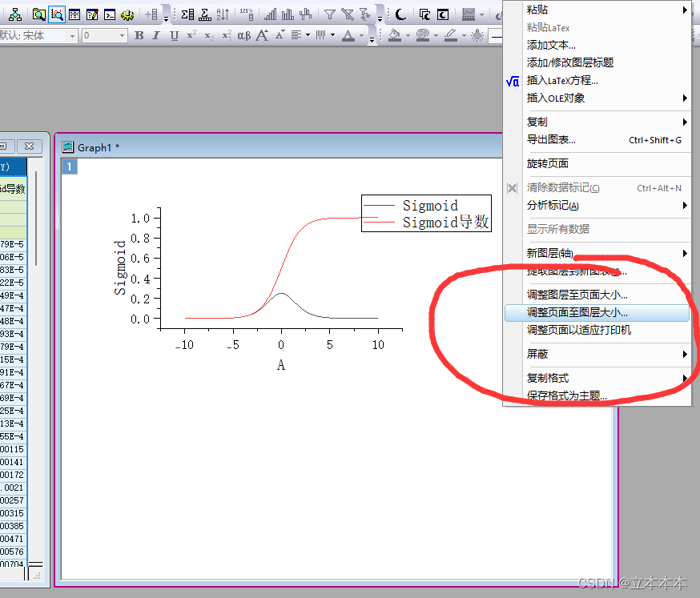Select the X axis title A
The image size is (700, 598).
click(281, 365)
